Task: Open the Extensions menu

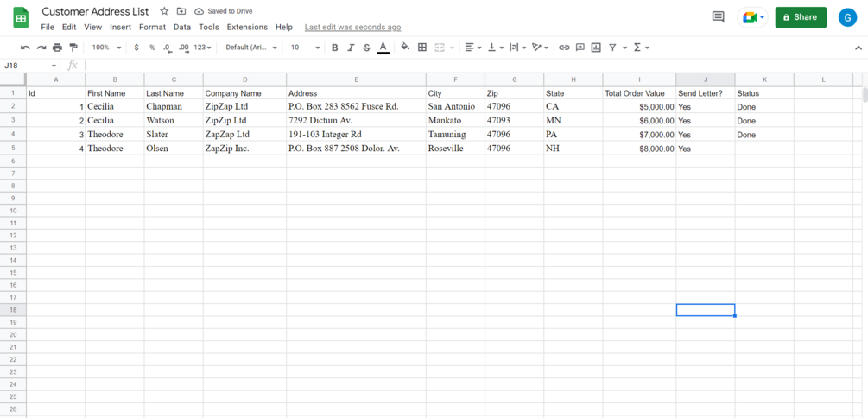Action: (247, 27)
